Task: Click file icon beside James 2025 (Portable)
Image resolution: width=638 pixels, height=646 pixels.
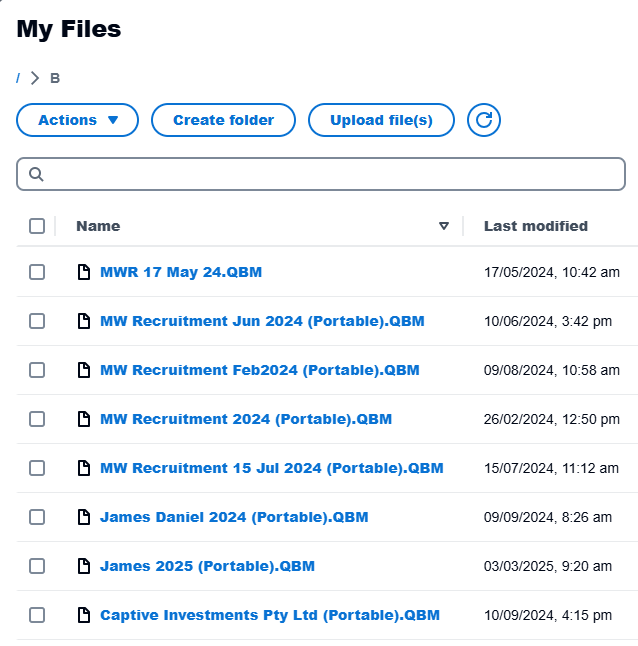Action: pyautogui.click(x=84, y=566)
